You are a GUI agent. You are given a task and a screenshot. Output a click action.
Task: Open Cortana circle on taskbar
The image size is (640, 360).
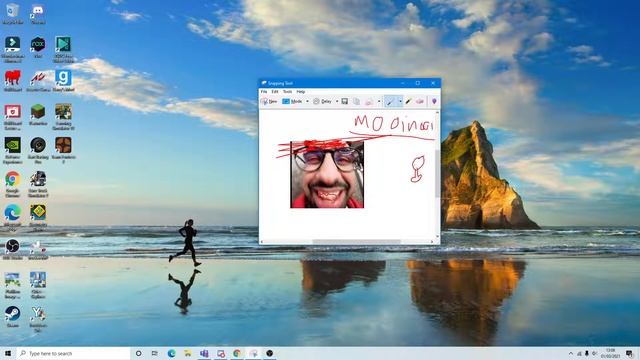138,353
